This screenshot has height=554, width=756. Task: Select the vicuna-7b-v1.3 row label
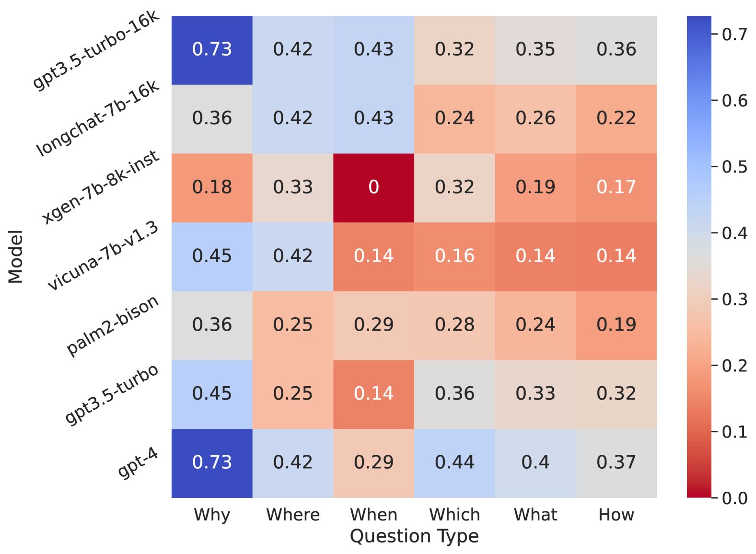point(104,256)
